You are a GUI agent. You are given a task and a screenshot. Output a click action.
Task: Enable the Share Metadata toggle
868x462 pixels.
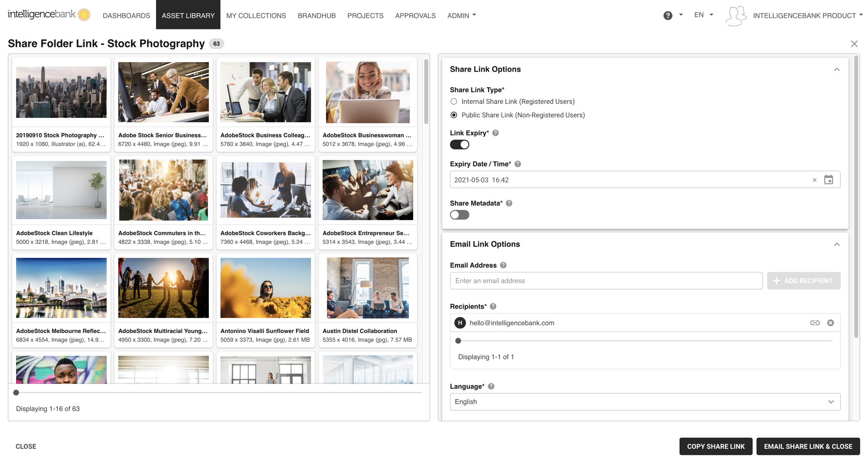[459, 215]
